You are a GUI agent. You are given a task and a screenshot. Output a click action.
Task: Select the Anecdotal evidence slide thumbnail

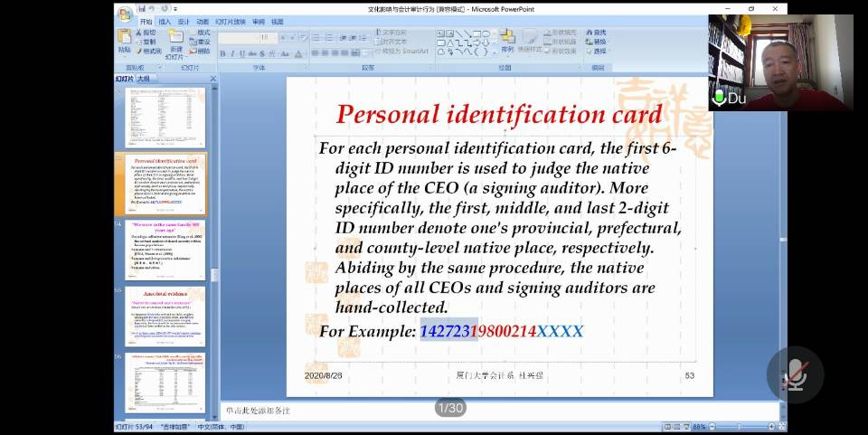pos(165,316)
